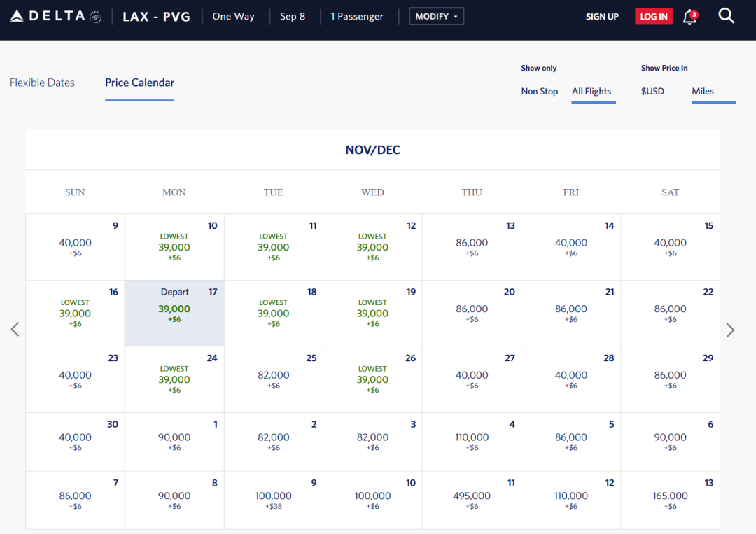The image size is (756, 534).
Task: Switch to the Flexible Dates tab
Action: tap(42, 83)
